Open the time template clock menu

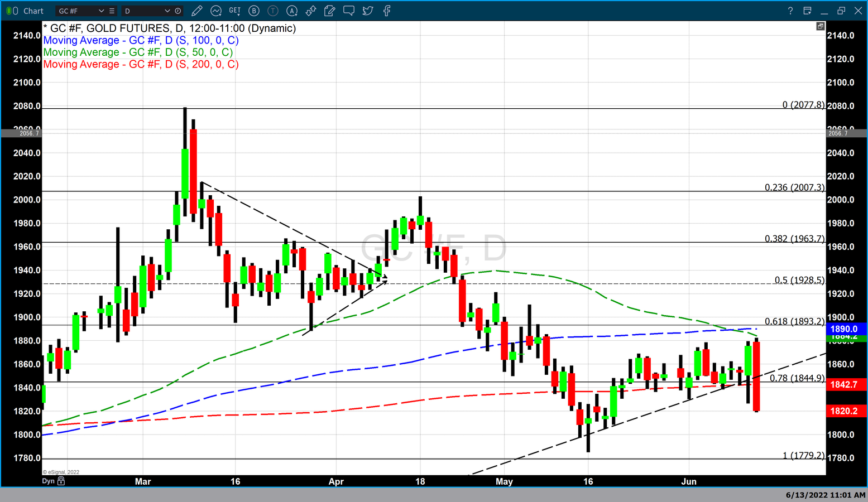point(178,11)
